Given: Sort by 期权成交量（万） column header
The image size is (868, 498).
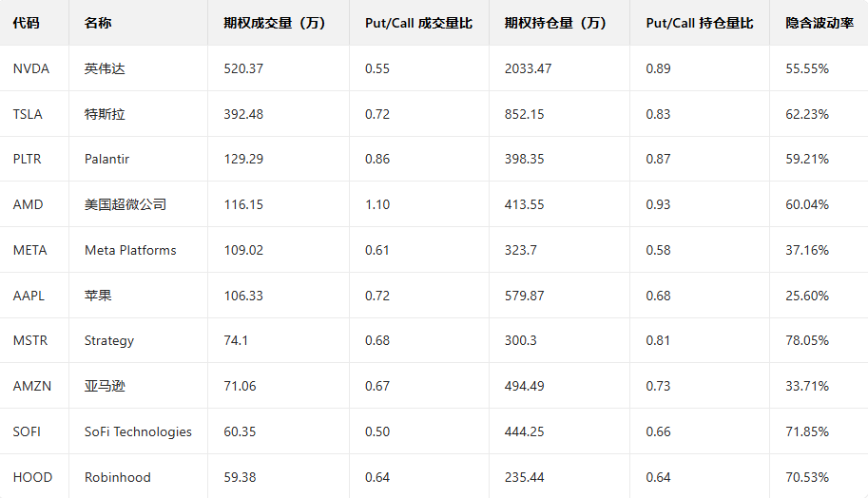Looking at the screenshot, I should click(275, 23).
